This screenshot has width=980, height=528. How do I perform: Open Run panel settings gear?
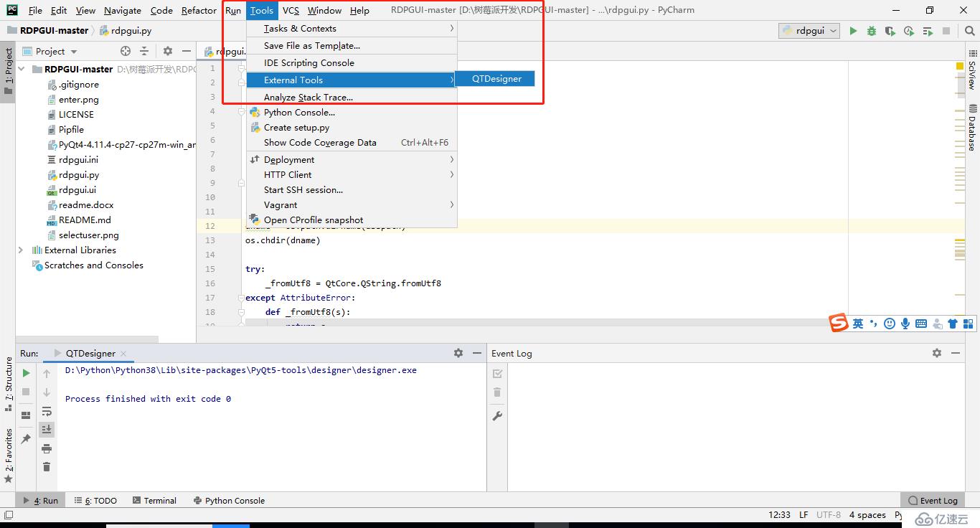tap(458, 353)
